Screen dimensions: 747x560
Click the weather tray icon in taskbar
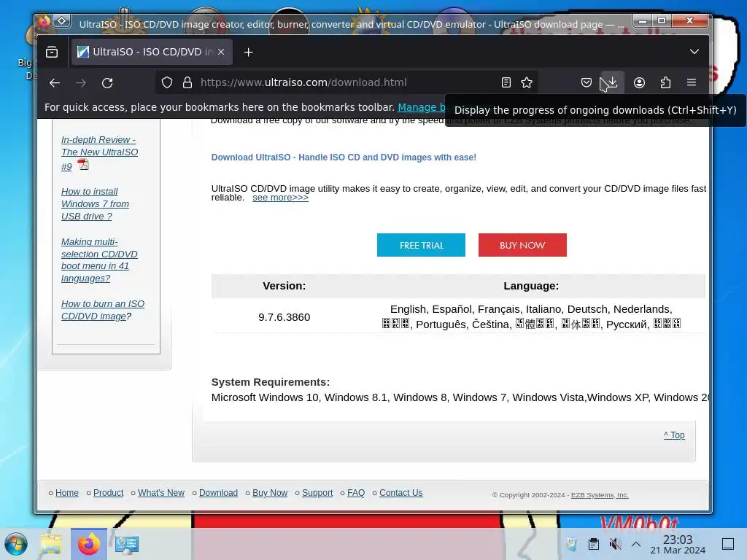[571, 544]
